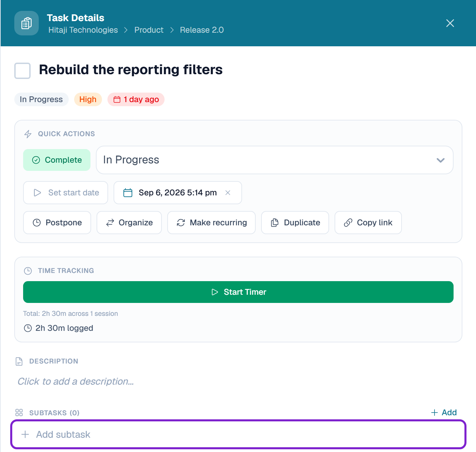Open Hitaji Technologies in the breadcrumb
The height and width of the screenshot is (452, 476).
click(x=83, y=30)
